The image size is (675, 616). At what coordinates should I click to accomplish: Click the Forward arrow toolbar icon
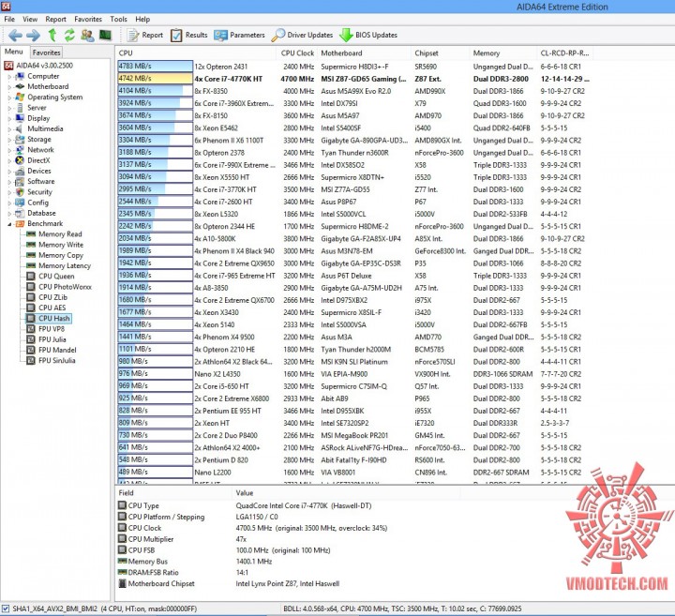pos(34,36)
